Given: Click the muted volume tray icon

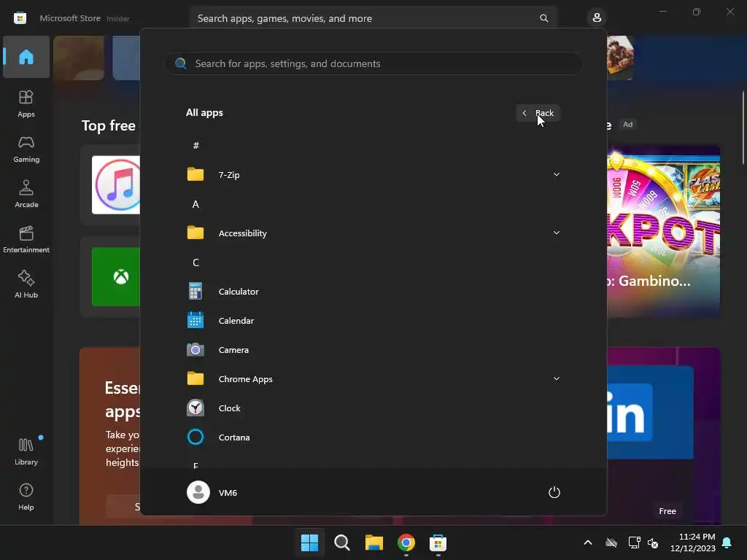Looking at the screenshot, I should [x=653, y=542].
